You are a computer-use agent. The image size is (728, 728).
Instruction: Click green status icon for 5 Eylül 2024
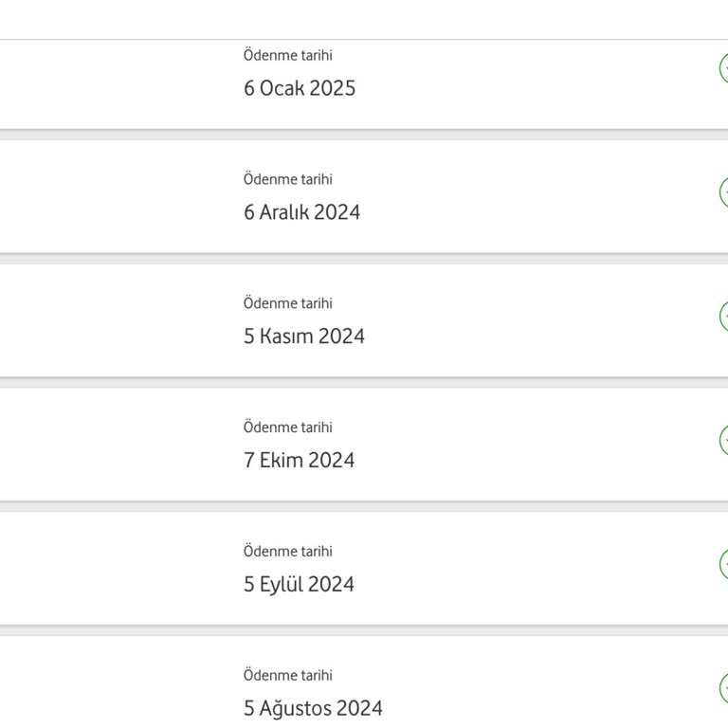(x=724, y=565)
